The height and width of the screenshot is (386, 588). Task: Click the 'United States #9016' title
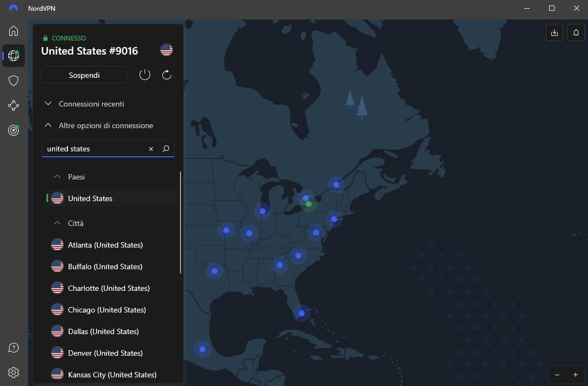pos(90,51)
